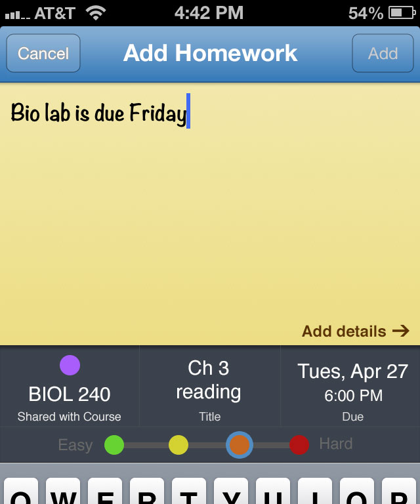This screenshot has height=504, width=420.
Task: Tap the W key on keyboard
Action: [x=63, y=491]
